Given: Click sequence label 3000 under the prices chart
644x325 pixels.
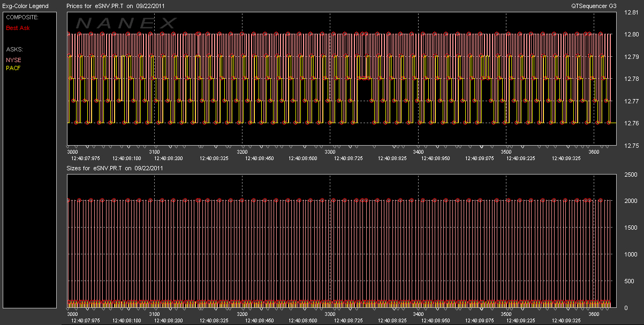Looking at the screenshot, I should 72,152.
